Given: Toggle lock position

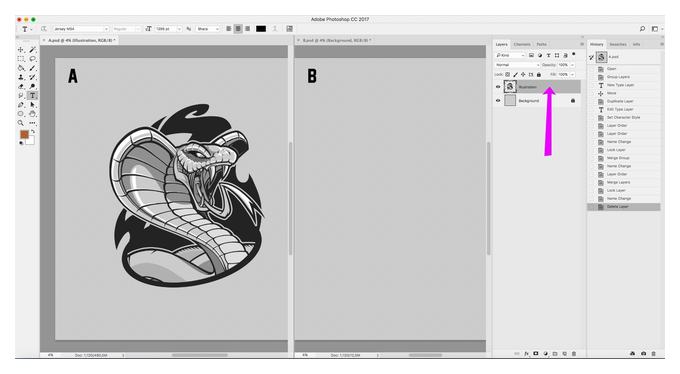Looking at the screenshot, I should pyautogui.click(x=523, y=75).
